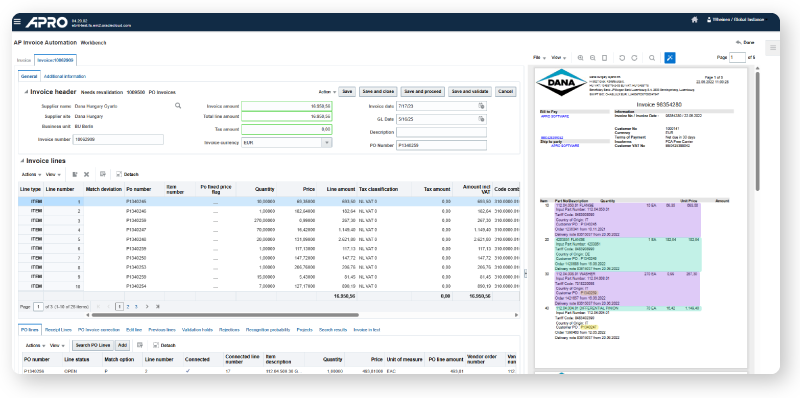Image resolution: width=800 pixels, height=398 pixels.
Task: Search inside the invoice document viewer
Action: coord(652,58)
